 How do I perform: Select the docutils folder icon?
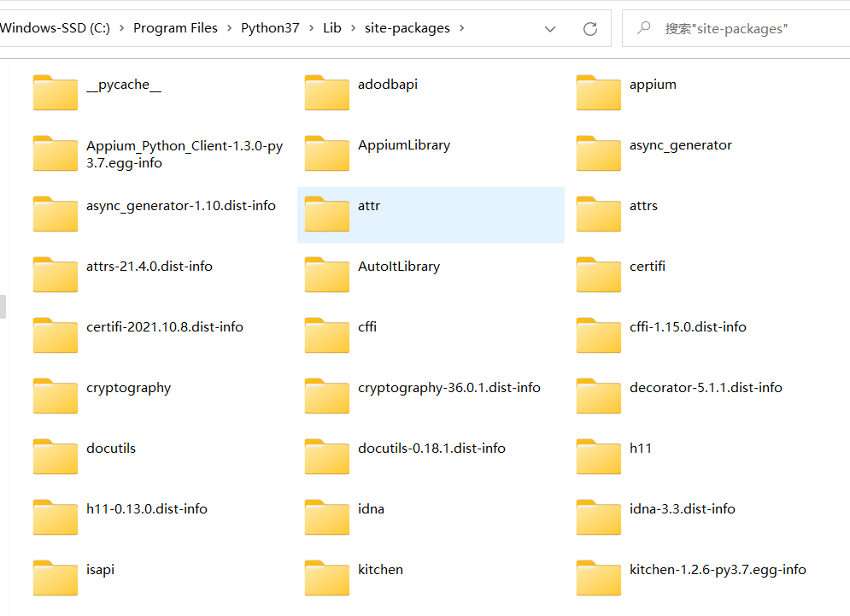[56, 457]
